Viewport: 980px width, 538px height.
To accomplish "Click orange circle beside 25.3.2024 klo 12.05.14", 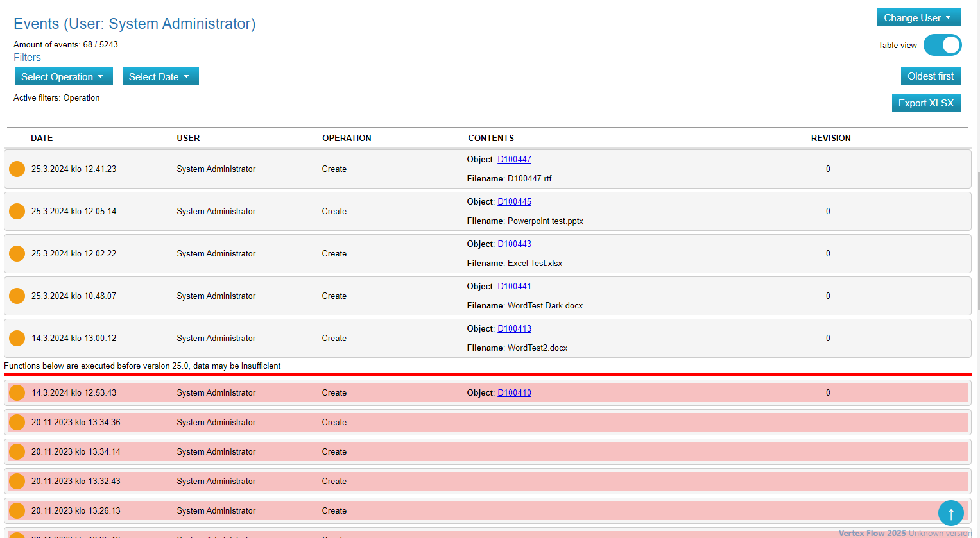I will [17, 211].
